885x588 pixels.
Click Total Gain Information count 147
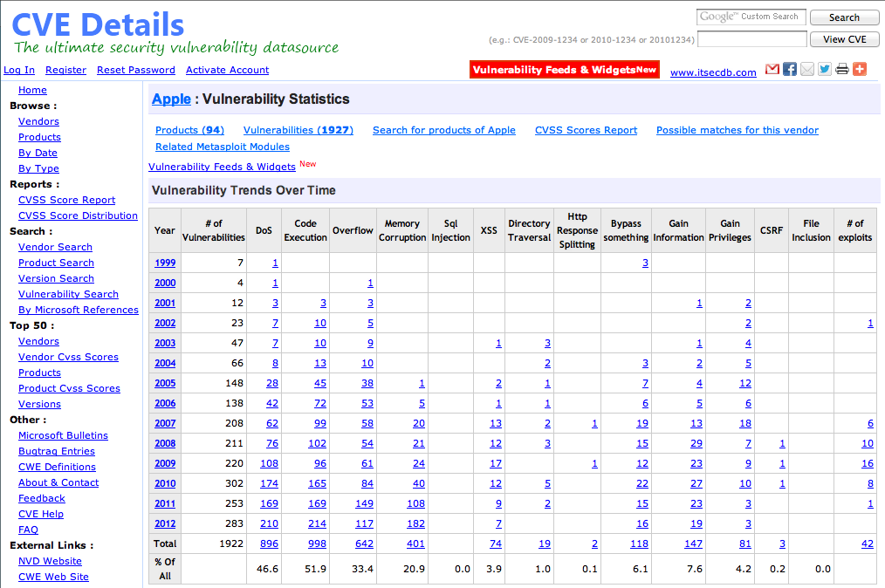click(x=693, y=544)
